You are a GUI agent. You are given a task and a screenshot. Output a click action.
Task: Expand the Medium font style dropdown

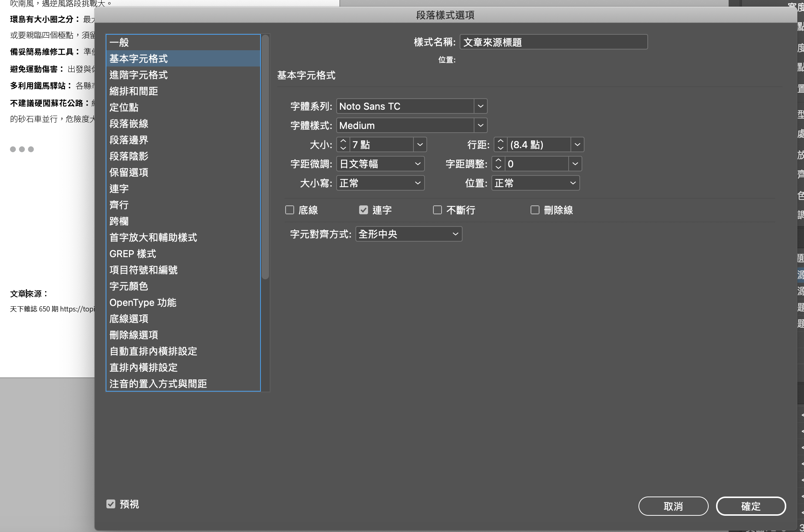pyautogui.click(x=480, y=126)
